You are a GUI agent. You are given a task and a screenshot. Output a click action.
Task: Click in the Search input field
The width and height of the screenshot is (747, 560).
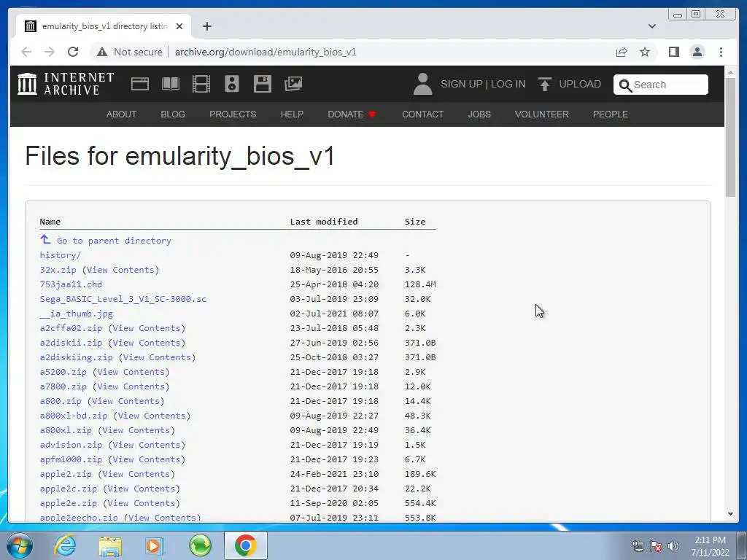pyautogui.click(x=660, y=85)
